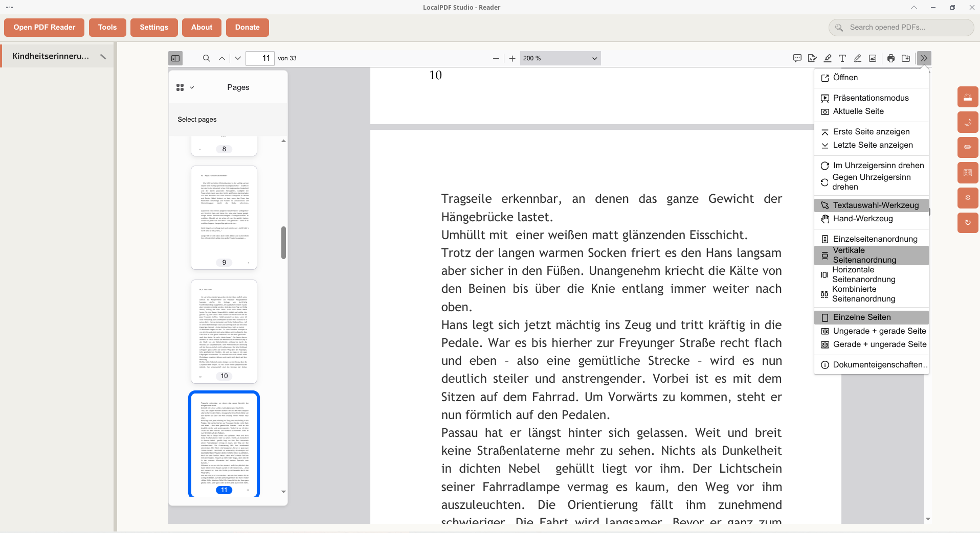The image size is (980, 533).
Task: Click the Open PDF Reader button
Action: [x=44, y=28]
